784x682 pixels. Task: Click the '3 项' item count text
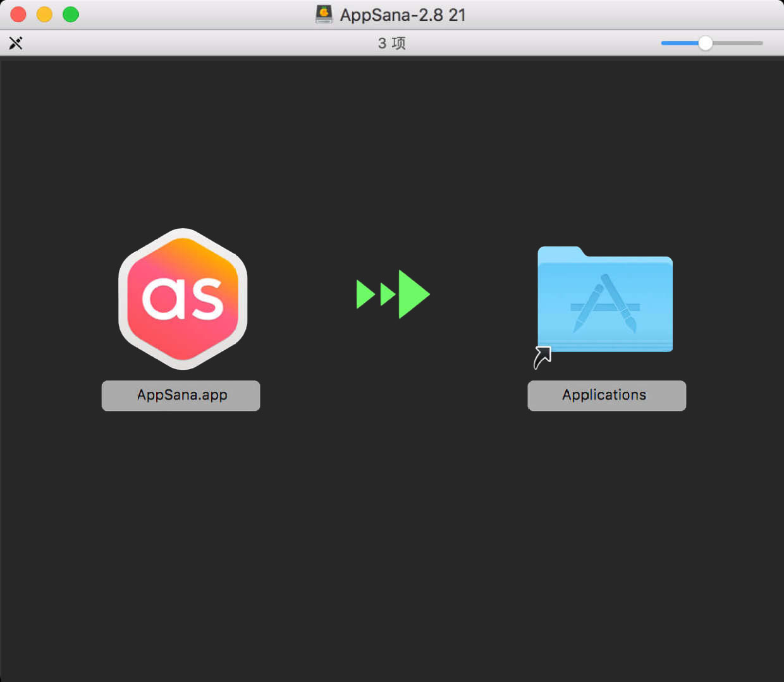pos(392,43)
